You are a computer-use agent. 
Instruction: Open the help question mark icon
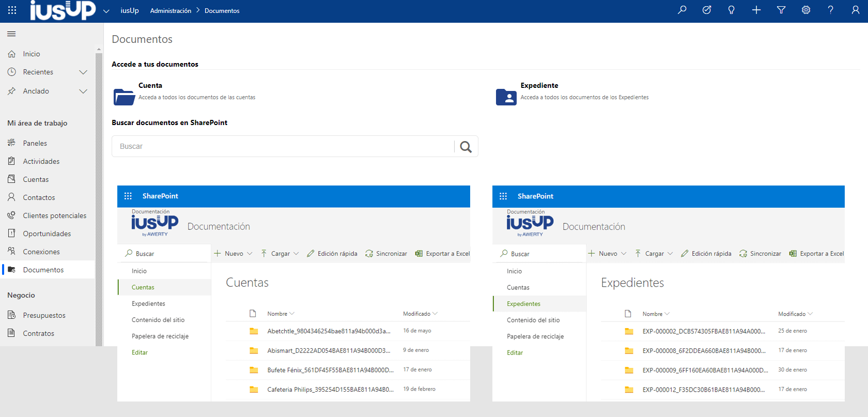point(831,10)
